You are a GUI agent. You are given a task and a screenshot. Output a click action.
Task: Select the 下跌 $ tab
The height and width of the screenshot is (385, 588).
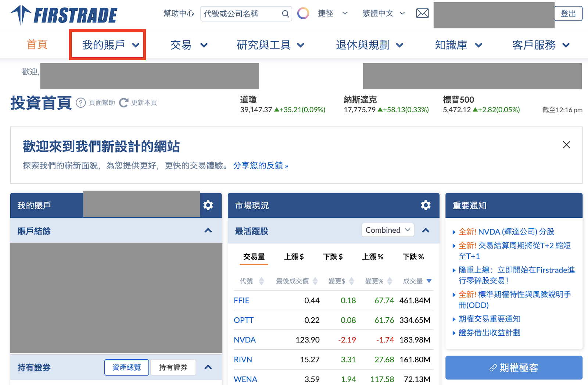333,257
